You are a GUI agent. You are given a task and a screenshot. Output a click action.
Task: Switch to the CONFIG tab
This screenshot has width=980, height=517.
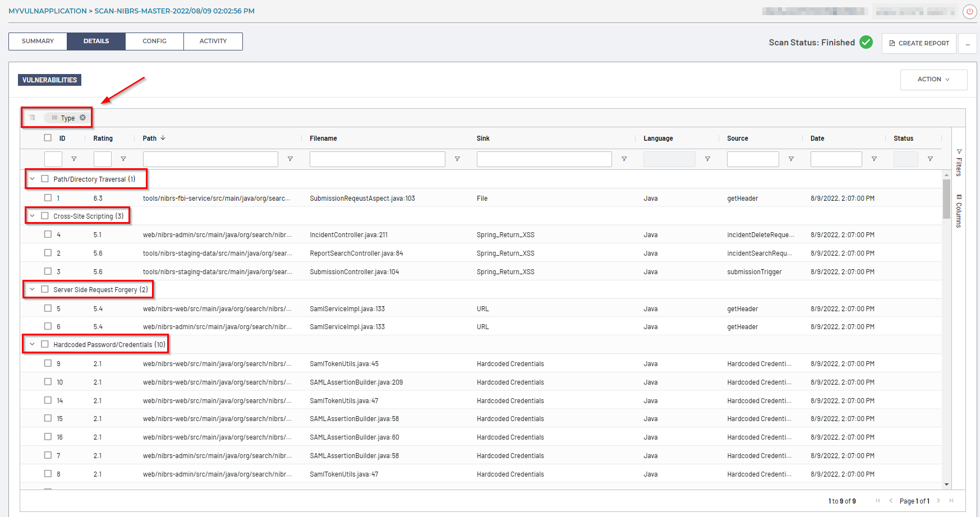click(154, 41)
